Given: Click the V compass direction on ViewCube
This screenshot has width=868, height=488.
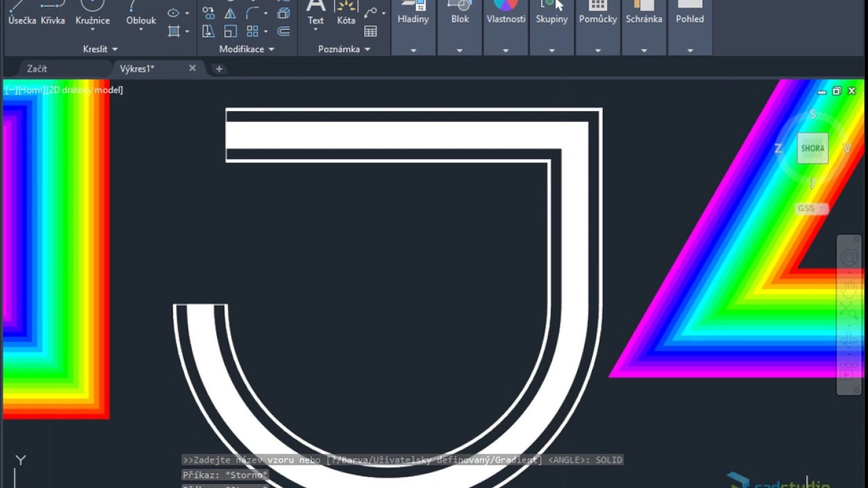Looking at the screenshot, I should [x=847, y=148].
